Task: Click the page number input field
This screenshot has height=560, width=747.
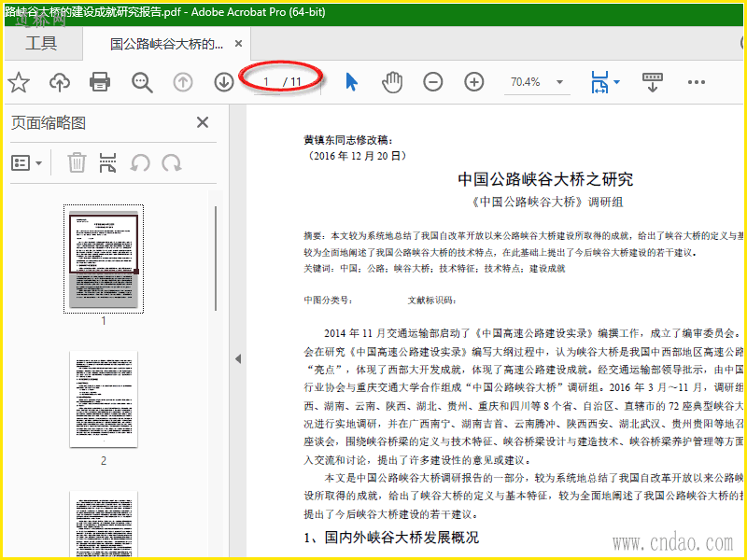Action: point(266,82)
